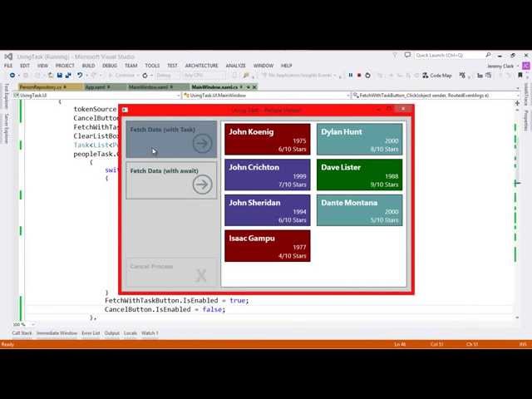Screen dimensions: 532x399
Task: Click the notifications flag filter icon
Action: [395, 55]
